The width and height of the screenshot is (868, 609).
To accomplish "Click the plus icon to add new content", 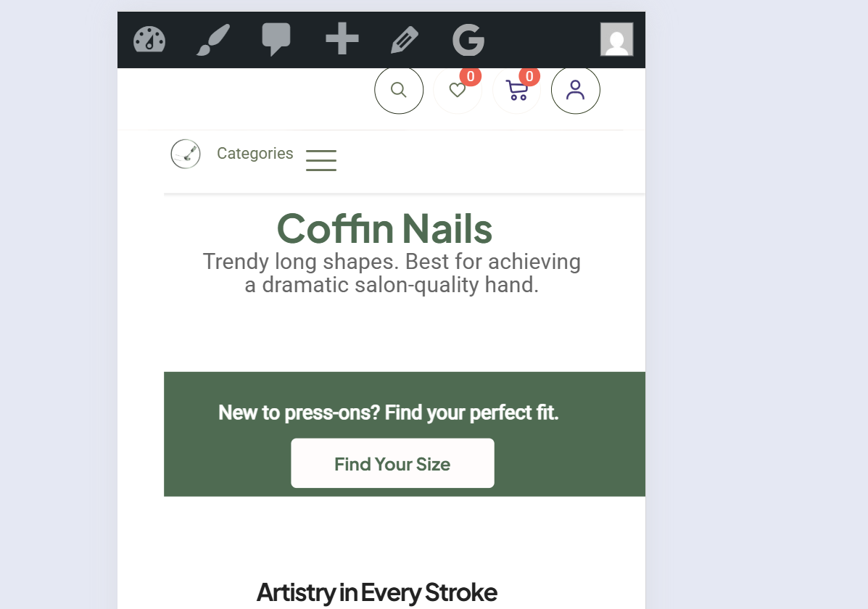I will [342, 40].
